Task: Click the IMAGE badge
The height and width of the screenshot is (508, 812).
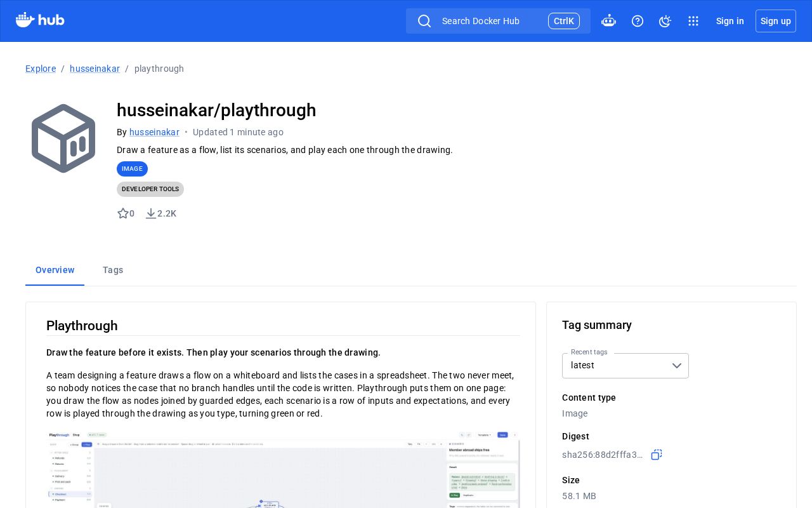Action: click(132, 169)
